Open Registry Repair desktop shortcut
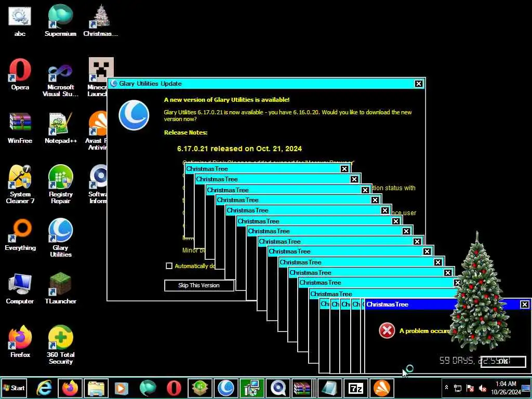 60,184
